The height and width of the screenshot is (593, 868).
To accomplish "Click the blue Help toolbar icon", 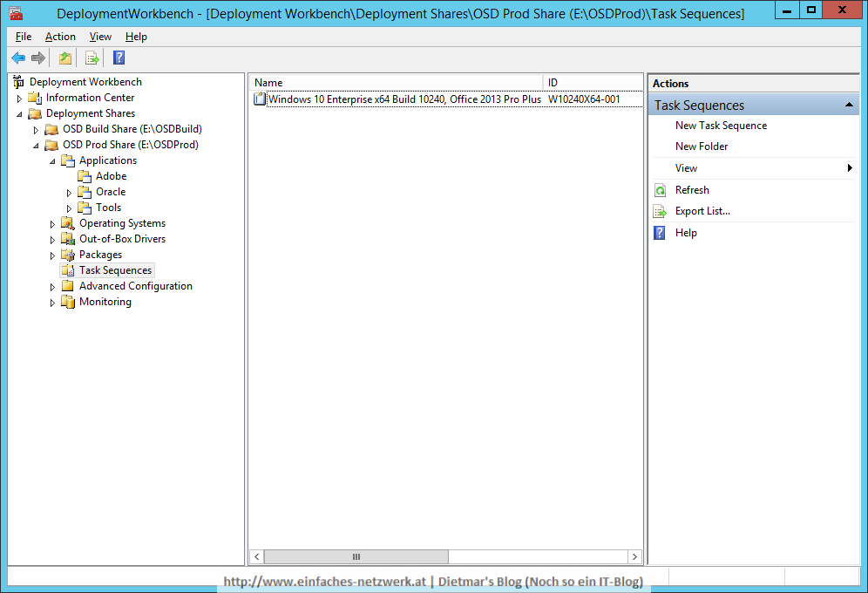I will coord(119,58).
